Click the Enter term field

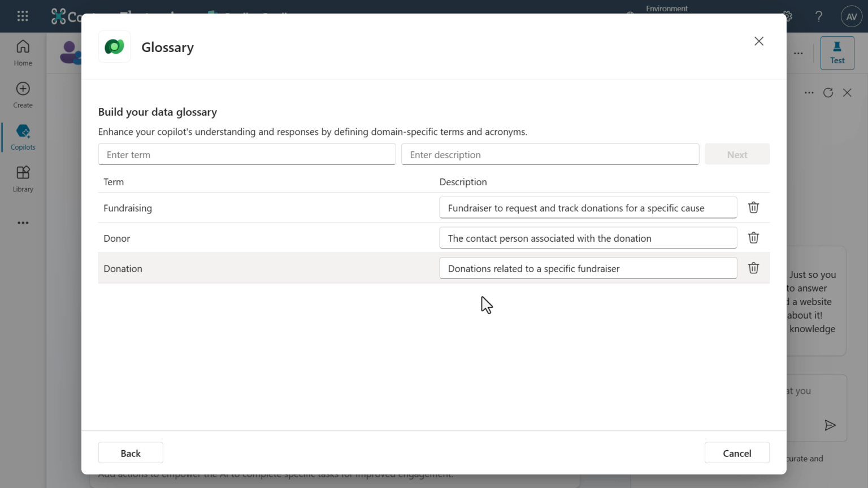tap(247, 154)
